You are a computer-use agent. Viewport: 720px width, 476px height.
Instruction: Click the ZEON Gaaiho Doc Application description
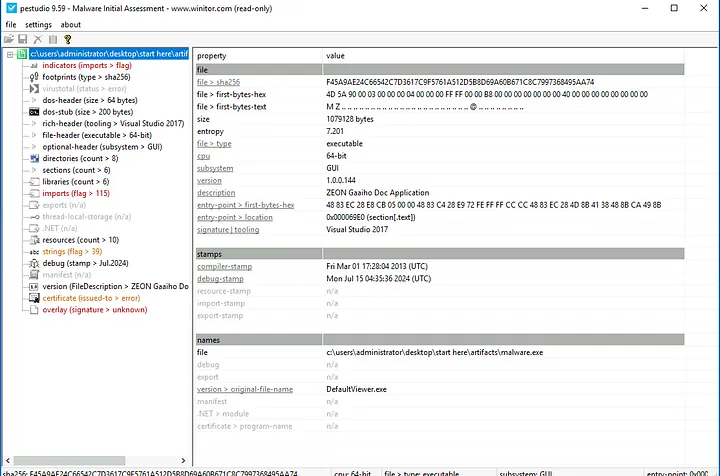(x=377, y=193)
